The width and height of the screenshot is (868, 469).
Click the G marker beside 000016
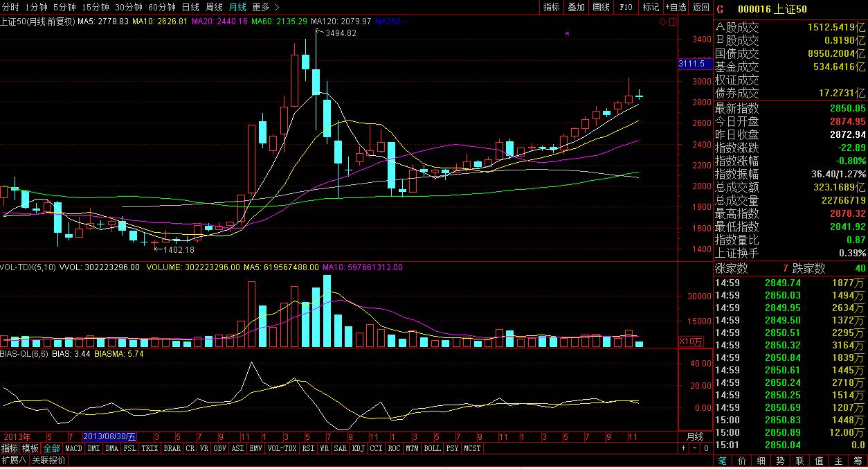point(720,9)
